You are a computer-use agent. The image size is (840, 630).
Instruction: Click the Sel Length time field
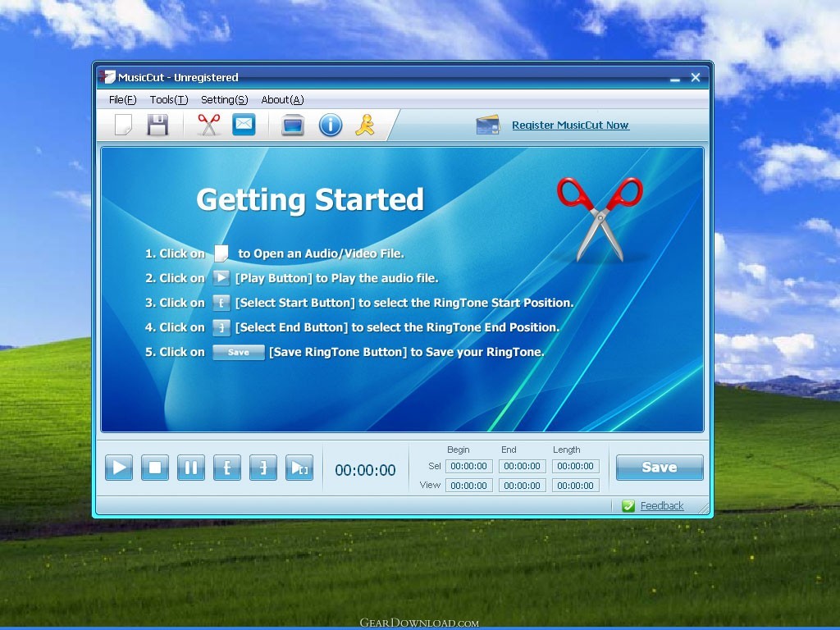(x=575, y=466)
